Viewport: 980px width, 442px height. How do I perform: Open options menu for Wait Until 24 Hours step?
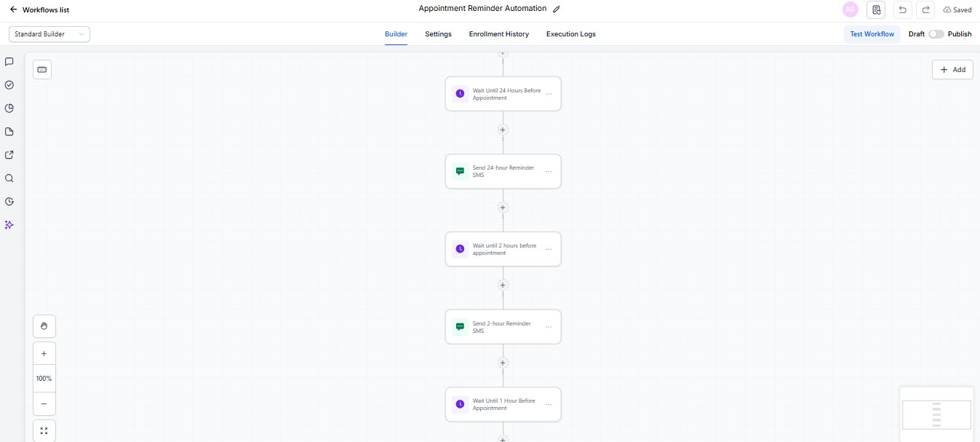click(x=549, y=94)
